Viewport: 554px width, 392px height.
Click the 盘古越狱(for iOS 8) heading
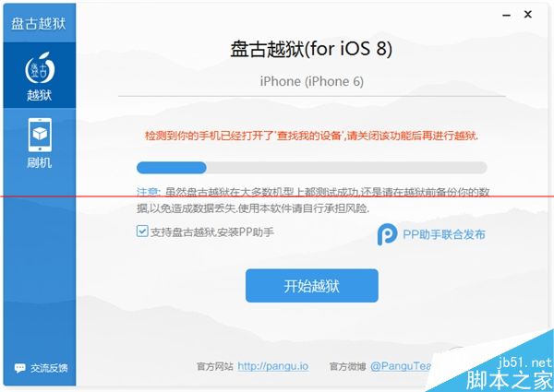pyautogui.click(x=311, y=49)
